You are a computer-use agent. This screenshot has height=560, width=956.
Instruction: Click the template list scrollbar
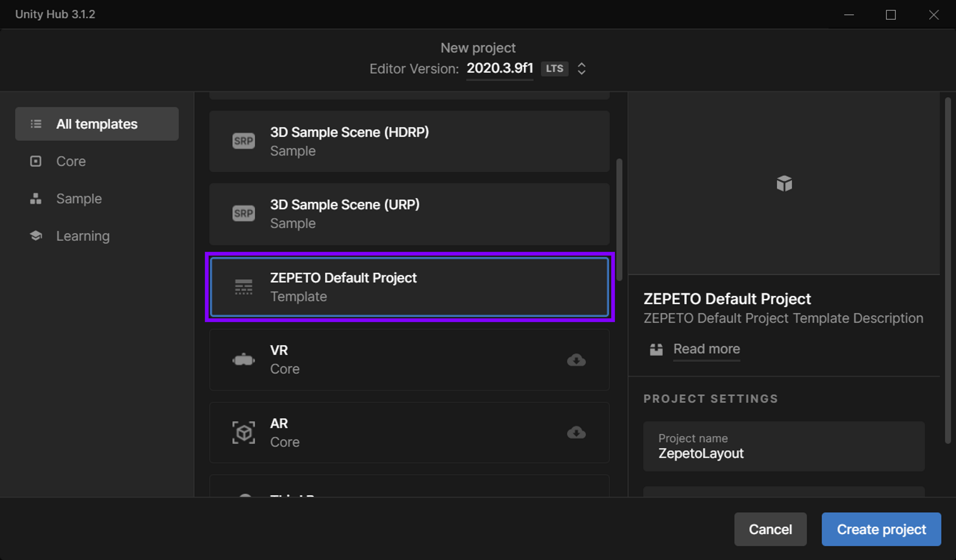pos(619,220)
